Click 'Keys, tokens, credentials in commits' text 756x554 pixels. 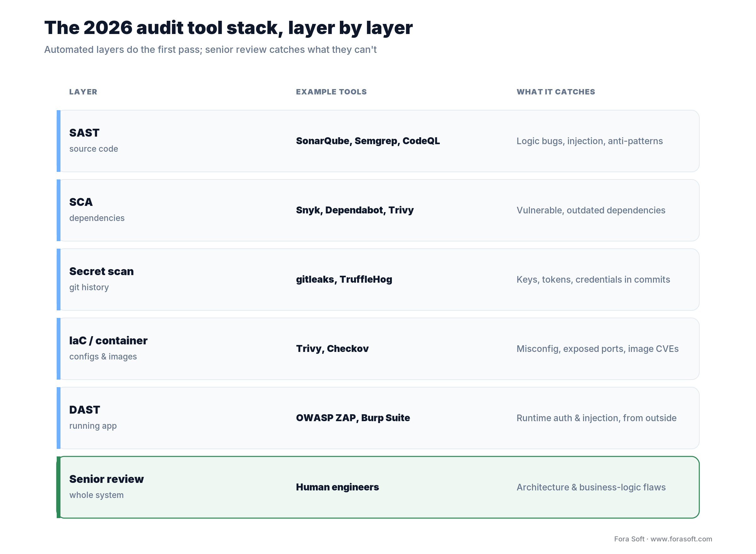pos(593,280)
